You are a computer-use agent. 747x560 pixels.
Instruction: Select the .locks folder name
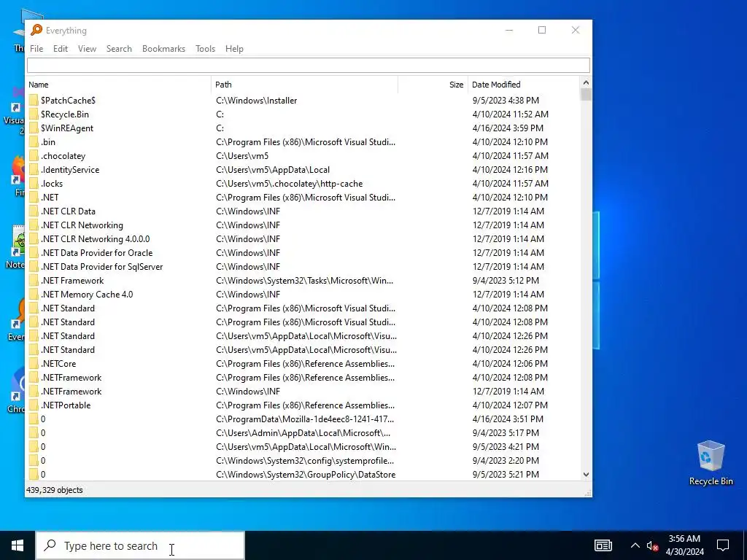[52, 183]
